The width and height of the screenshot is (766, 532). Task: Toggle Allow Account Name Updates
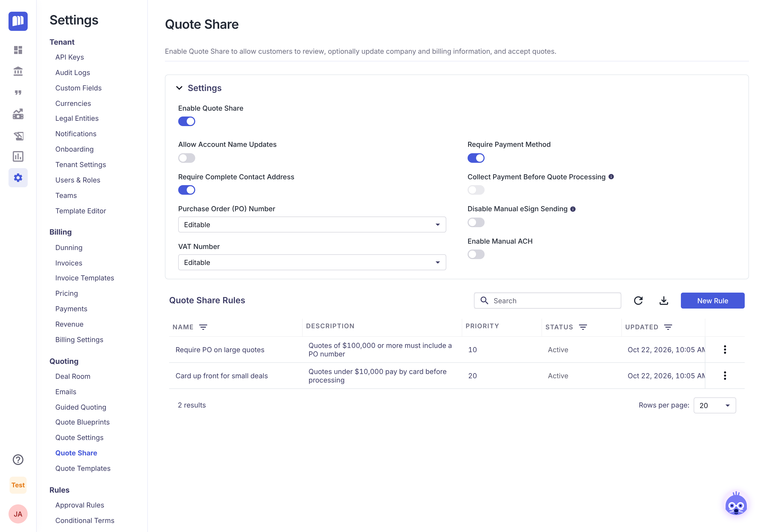click(187, 158)
